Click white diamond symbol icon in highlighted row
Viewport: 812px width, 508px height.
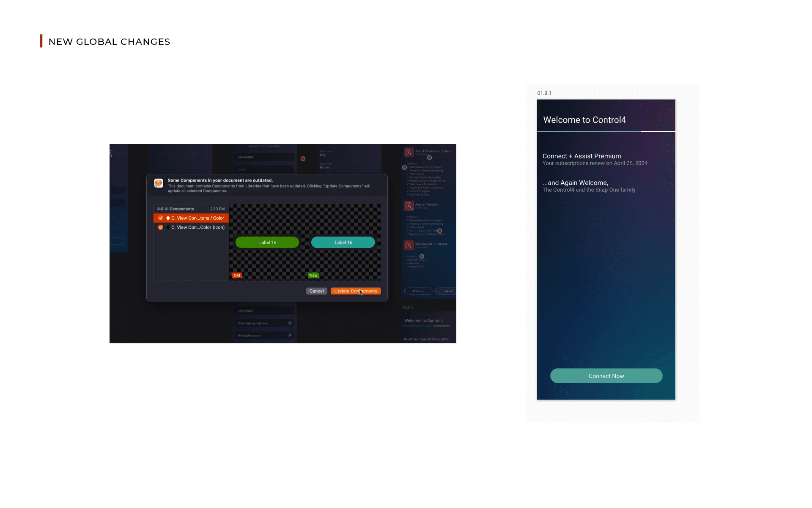[x=168, y=218]
